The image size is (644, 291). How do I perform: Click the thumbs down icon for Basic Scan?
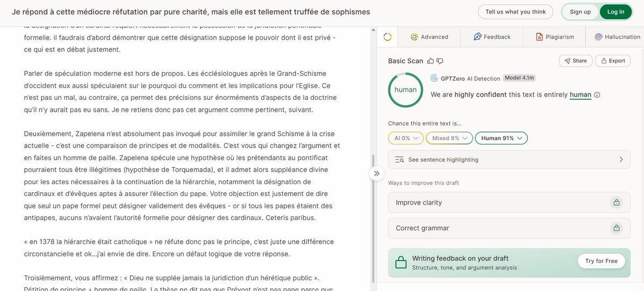(x=440, y=61)
